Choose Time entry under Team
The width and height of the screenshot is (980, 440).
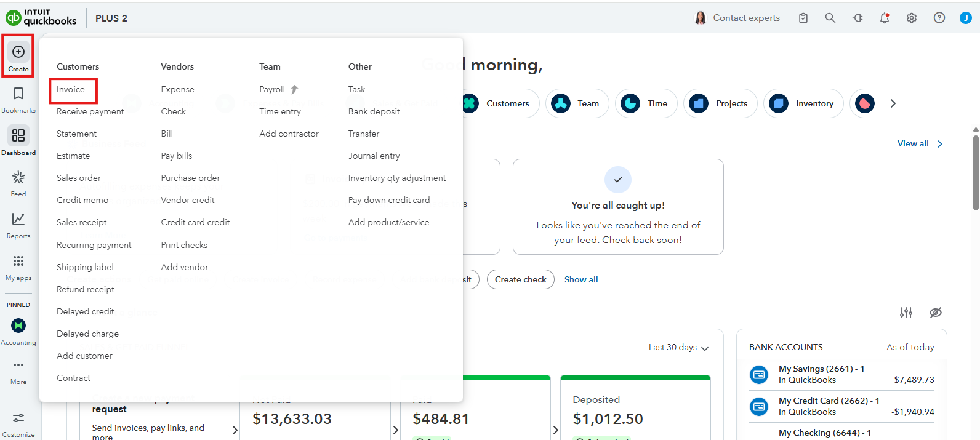(x=280, y=112)
